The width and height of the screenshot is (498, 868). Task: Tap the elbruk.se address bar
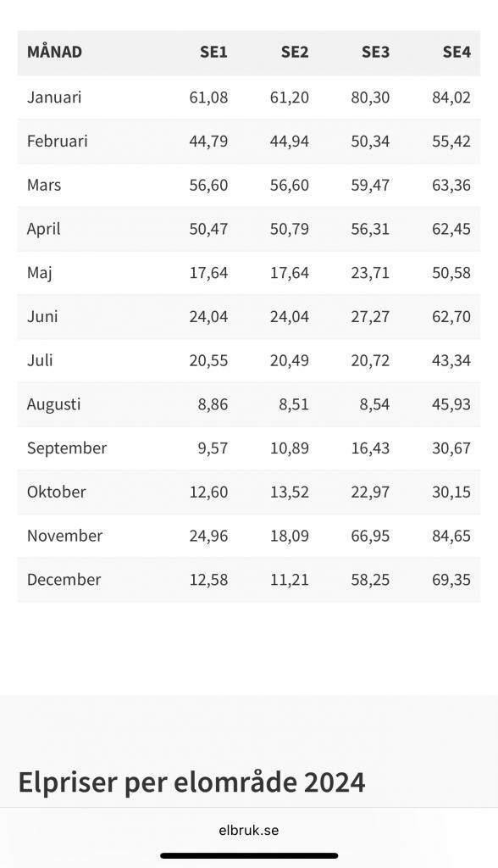[x=249, y=831]
